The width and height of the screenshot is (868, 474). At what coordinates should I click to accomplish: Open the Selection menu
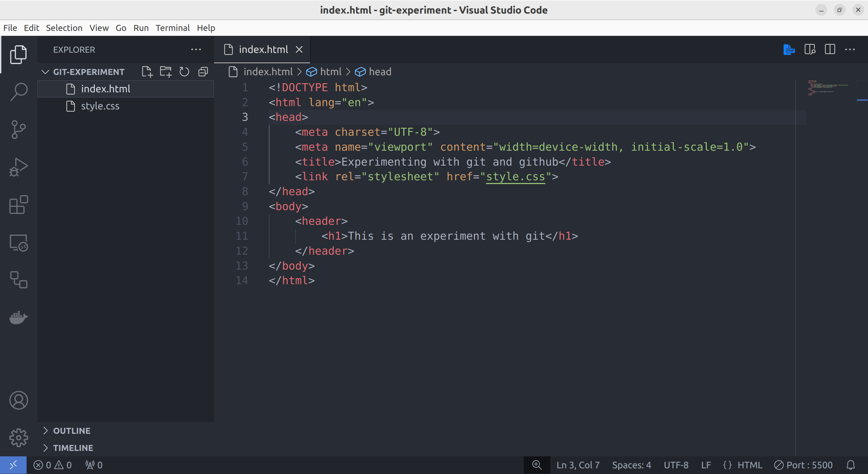[x=64, y=28]
